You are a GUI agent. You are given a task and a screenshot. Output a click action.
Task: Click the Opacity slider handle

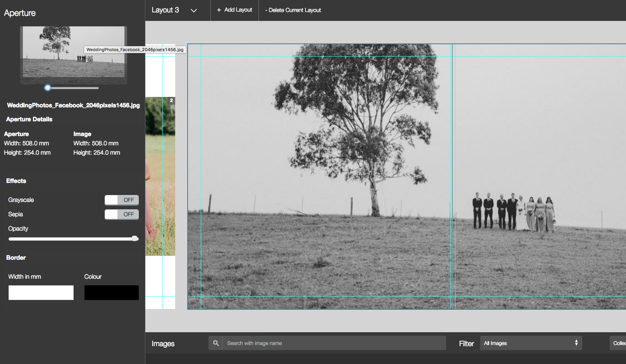pyautogui.click(x=135, y=238)
